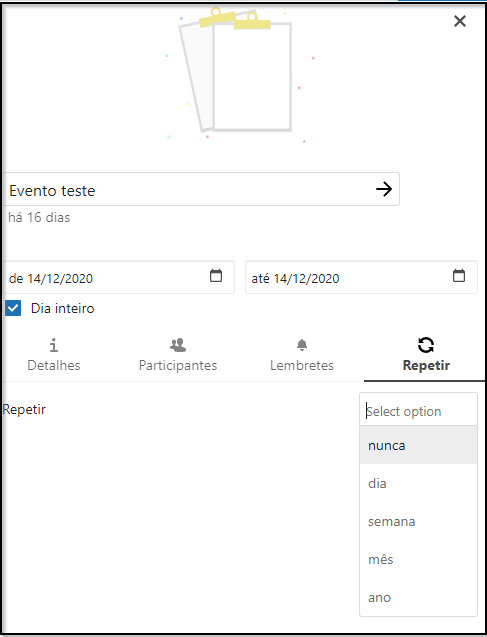Click the Detalhes info icon
Viewport: 487px width, 637px height.
point(54,345)
